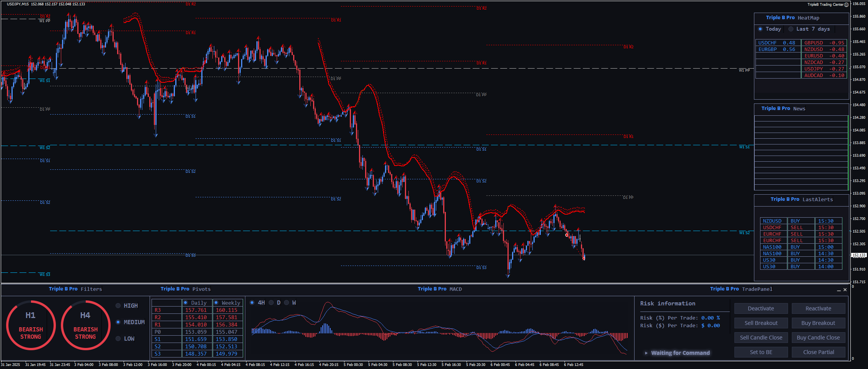Click the TripleB Trading Center smiley icon
The height and width of the screenshot is (369, 868).
(x=847, y=5)
